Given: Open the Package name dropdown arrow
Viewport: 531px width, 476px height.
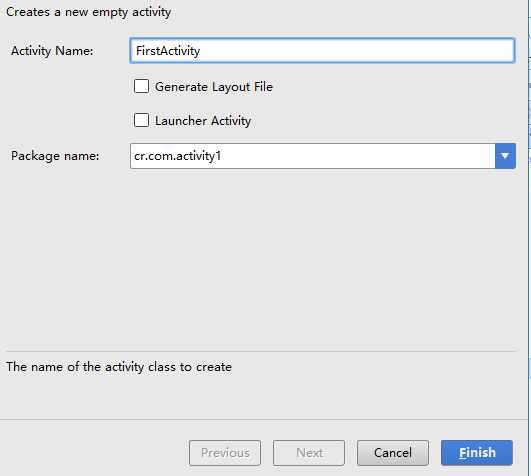Looking at the screenshot, I should click(505, 156).
